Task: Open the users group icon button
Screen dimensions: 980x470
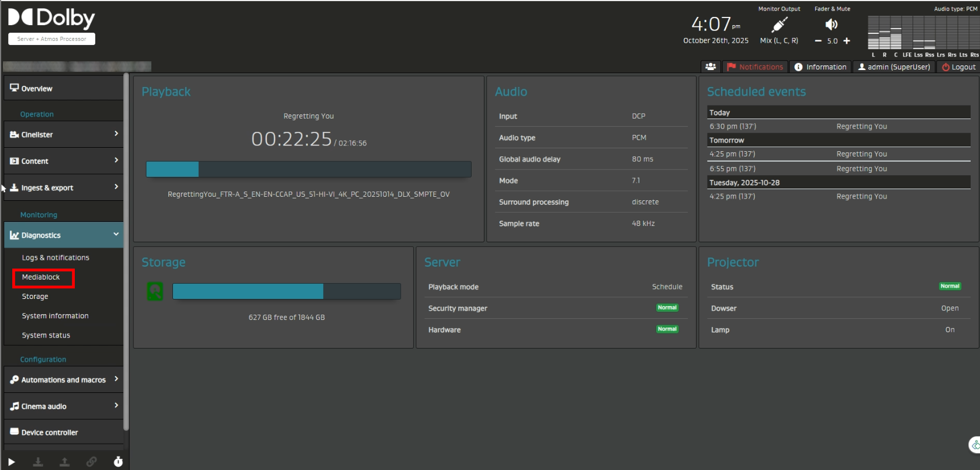Action: [x=711, y=67]
